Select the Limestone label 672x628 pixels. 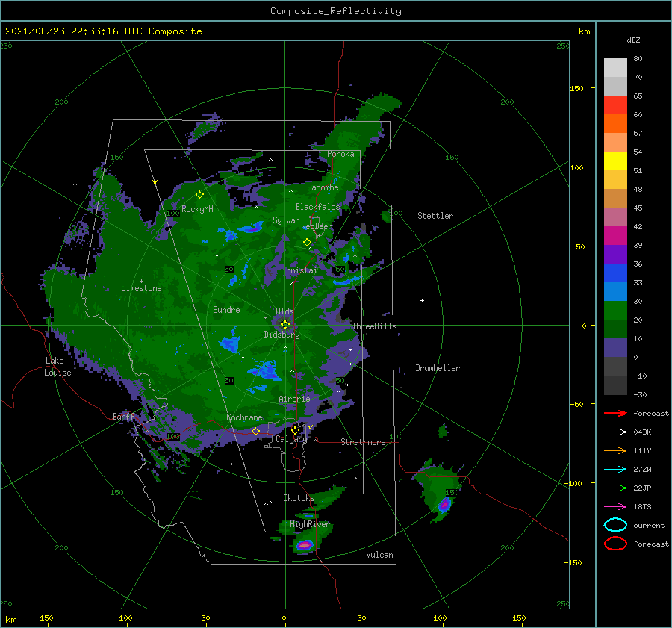[x=141, y=288]
